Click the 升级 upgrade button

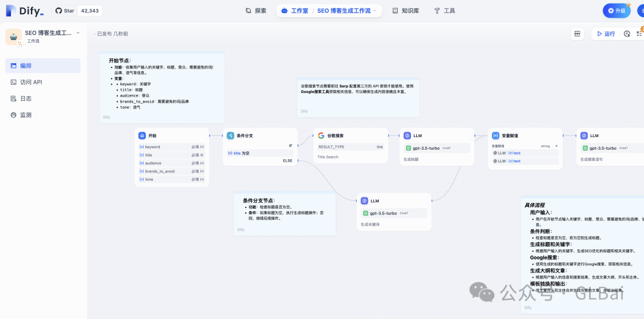click(617, 11)
